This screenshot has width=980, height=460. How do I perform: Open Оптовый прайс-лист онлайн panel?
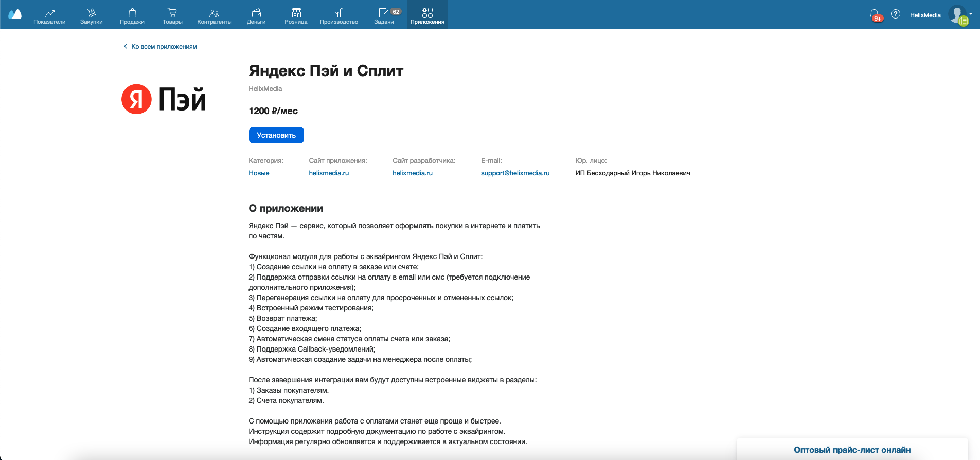pos(852,450)
